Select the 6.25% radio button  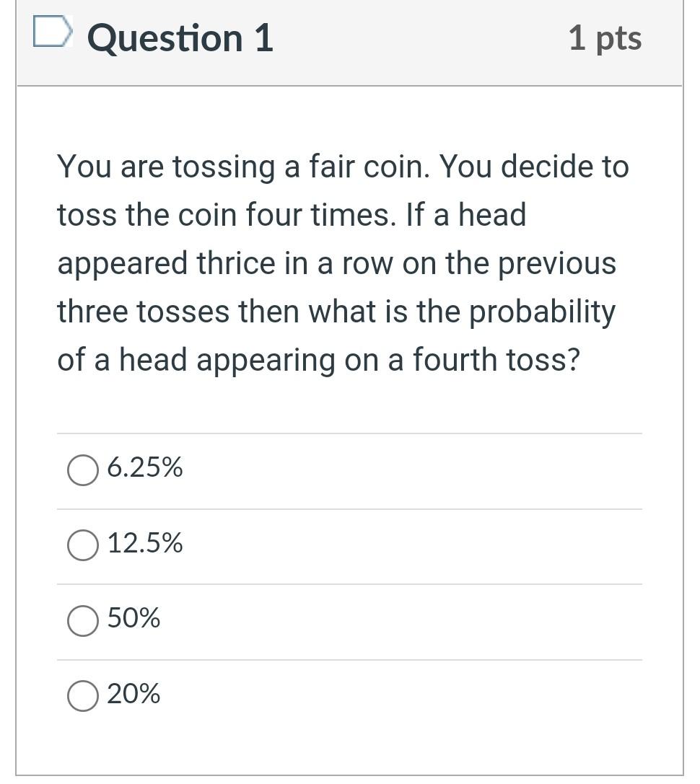83,470
